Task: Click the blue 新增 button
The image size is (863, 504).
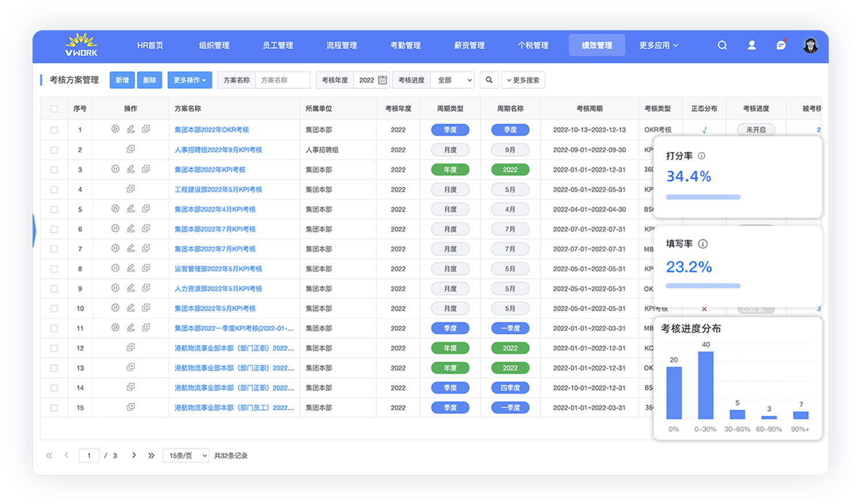Action: [x=122, y=80]
